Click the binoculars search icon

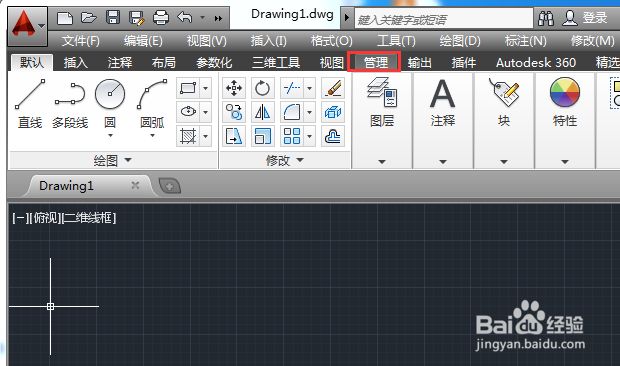tap(546, 18)
